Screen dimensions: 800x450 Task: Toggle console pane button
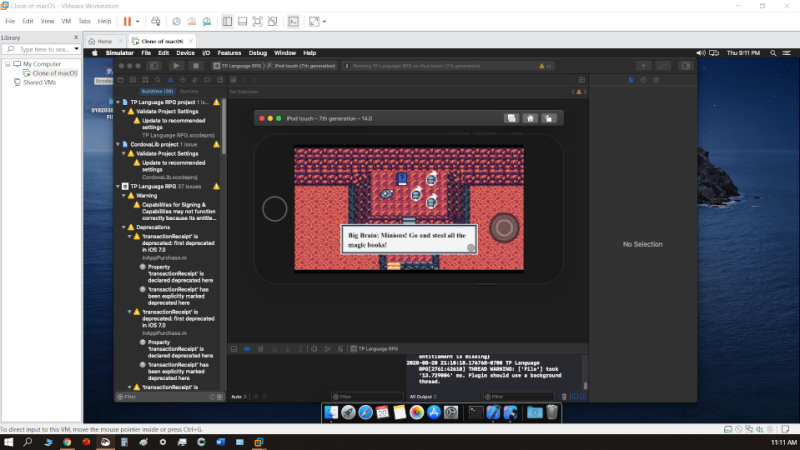583,396
